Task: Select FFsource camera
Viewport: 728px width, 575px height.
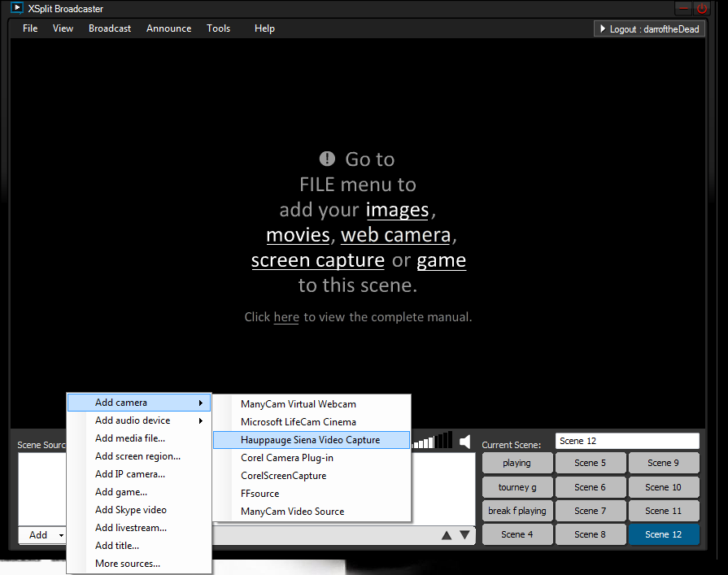Action: (x=312, y=494)
